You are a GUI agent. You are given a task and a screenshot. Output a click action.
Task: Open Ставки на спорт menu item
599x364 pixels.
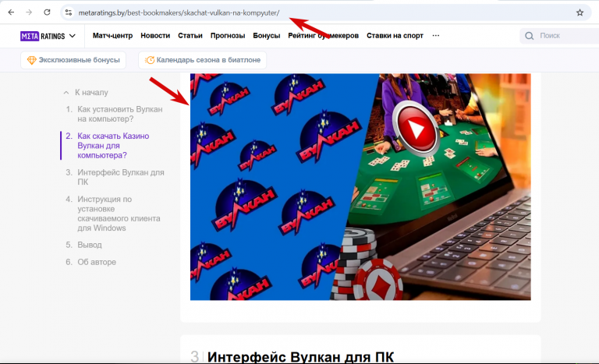tap(395, 36)
